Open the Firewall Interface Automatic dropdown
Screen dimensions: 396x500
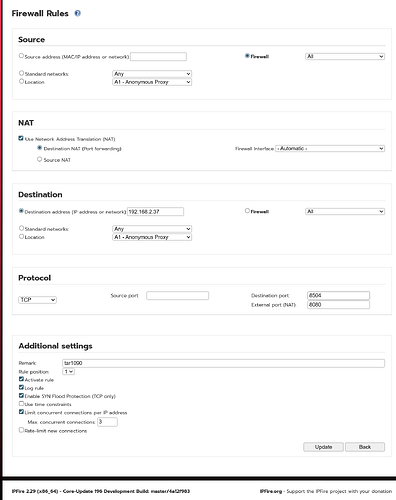click(330, 148)
